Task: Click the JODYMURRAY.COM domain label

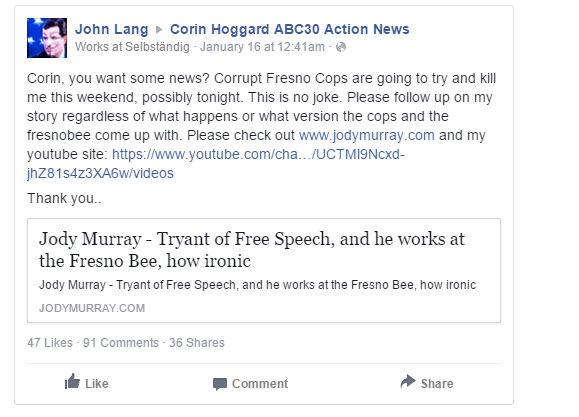Action: tap(92, 308)
